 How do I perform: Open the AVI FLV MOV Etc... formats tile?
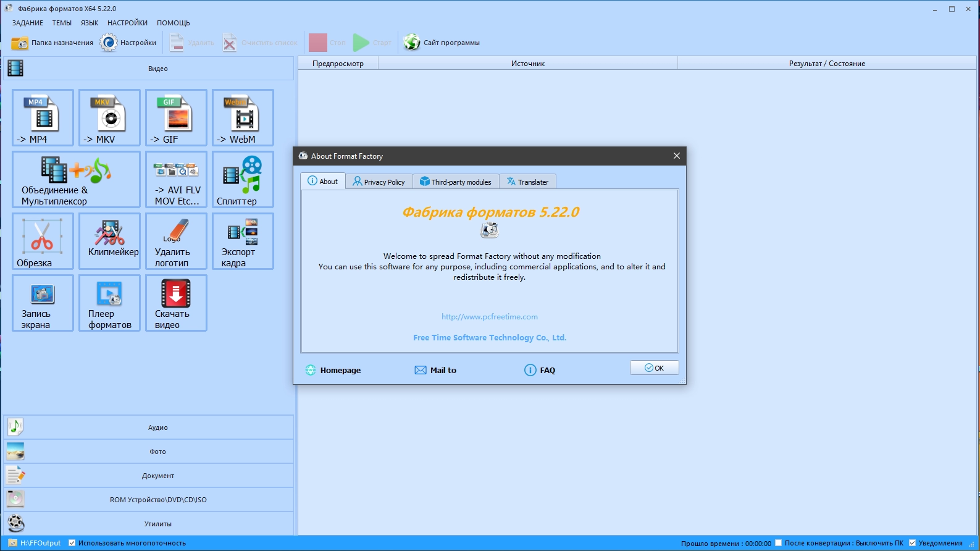176,179
